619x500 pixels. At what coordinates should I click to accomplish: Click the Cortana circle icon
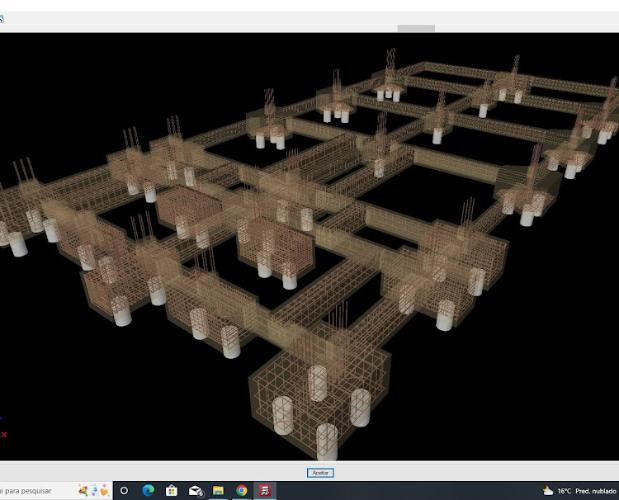click(x=124, y=491)
